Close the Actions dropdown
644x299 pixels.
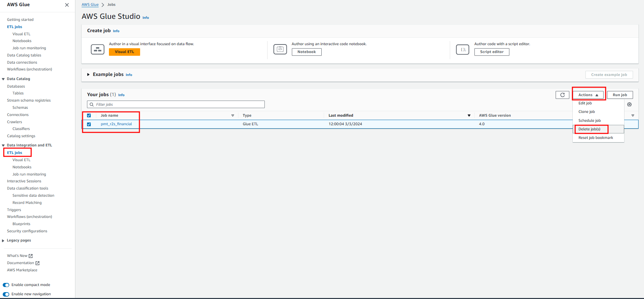588,95
